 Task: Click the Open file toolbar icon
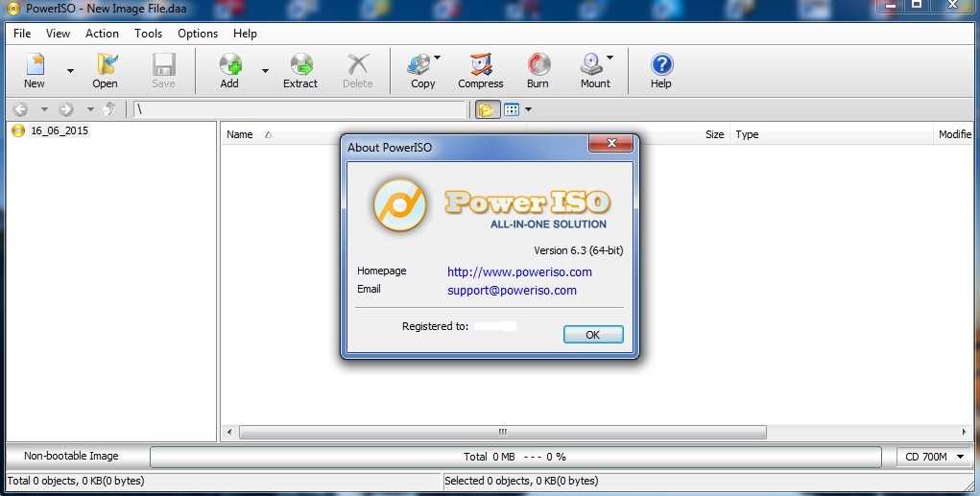[x=105, y=71]
